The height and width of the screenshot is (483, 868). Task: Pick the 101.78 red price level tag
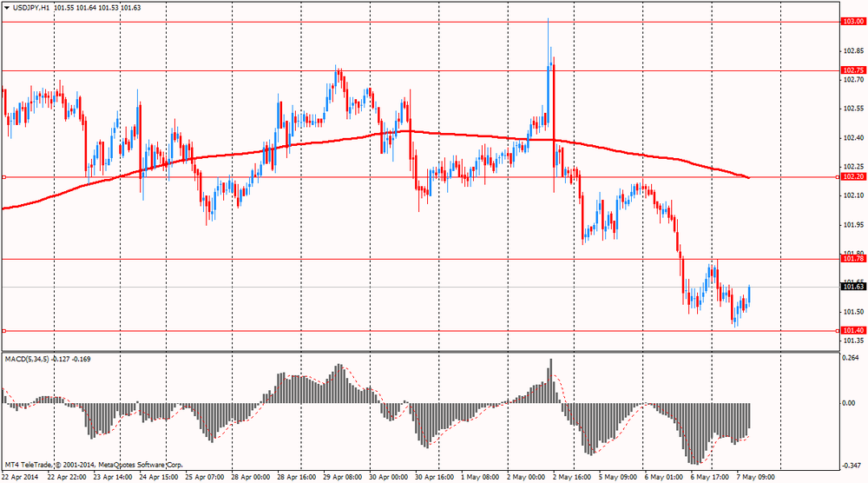(x=852, y=259)
